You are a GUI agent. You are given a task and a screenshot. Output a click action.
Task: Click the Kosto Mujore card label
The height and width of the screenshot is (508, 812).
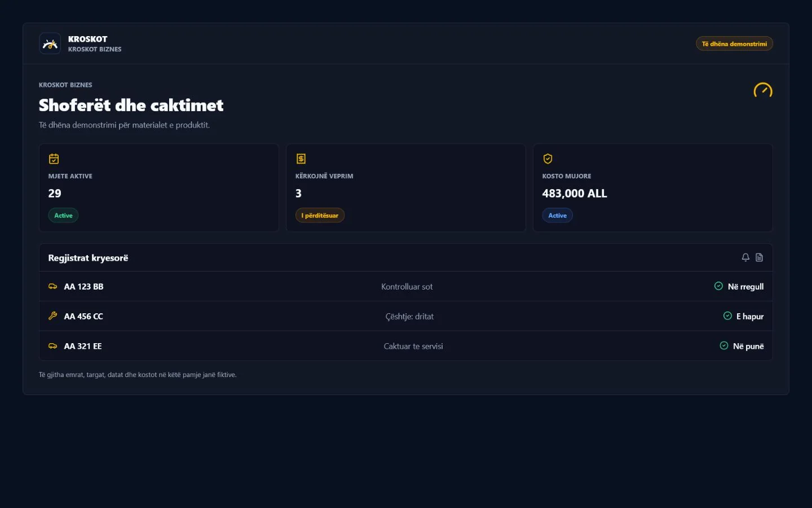point(567,176)
